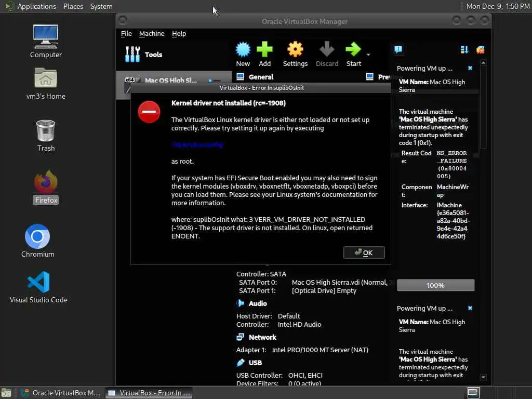
Task: Open the File menu
Action: point(126,34)
